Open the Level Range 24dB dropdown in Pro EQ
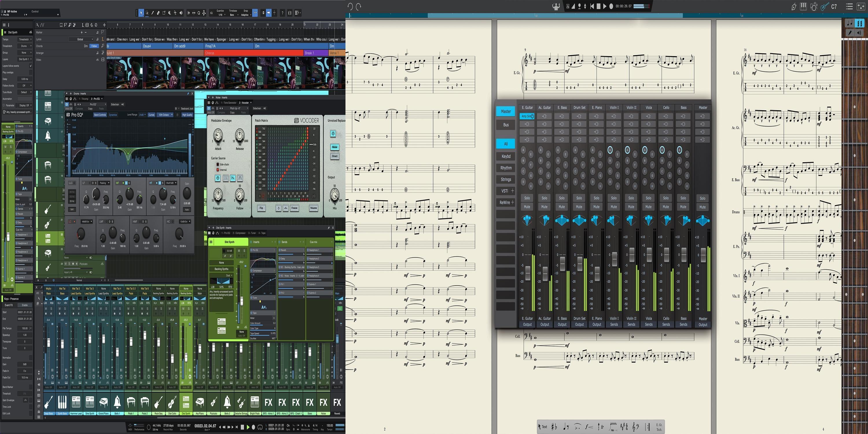 coord(142,115)
